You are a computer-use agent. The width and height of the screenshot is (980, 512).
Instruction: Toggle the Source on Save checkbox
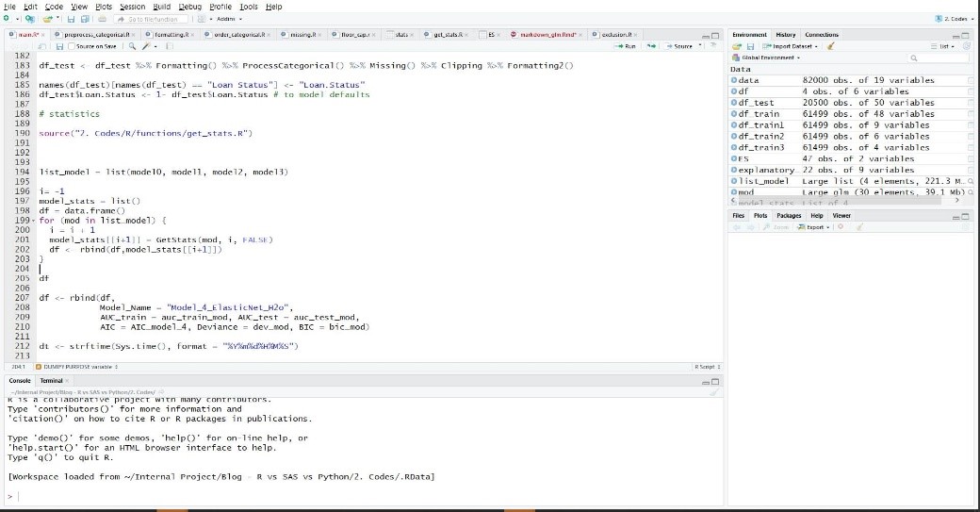tap(72, 46)
